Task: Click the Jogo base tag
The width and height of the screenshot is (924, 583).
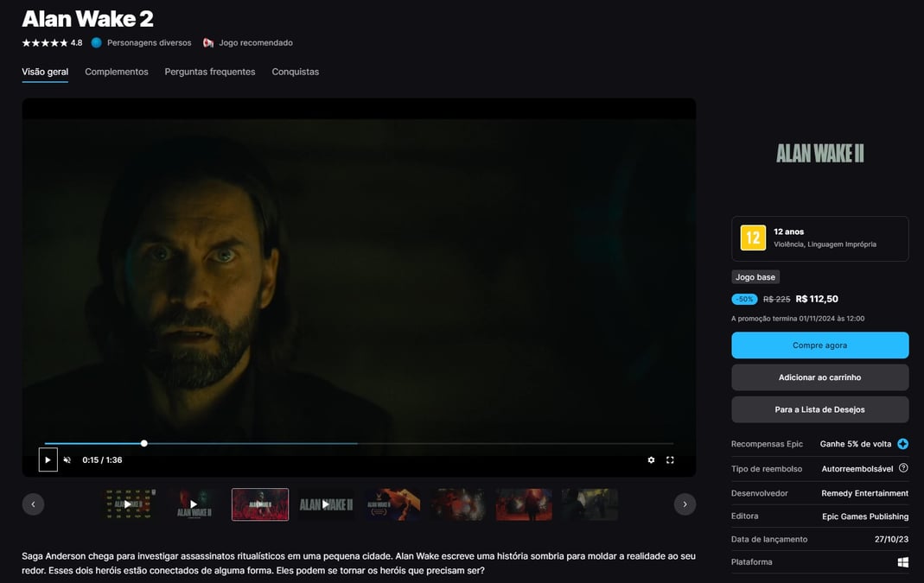Action: click(755, 276)
